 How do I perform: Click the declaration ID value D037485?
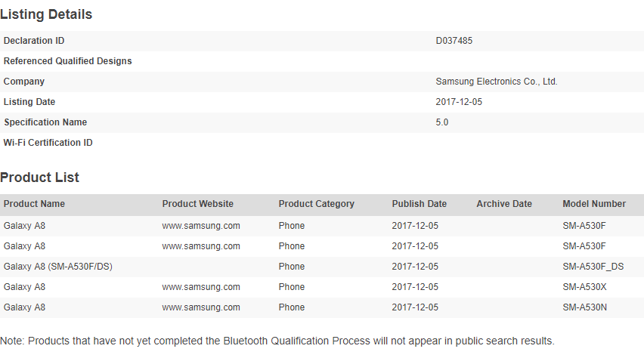[x=454, y=41]
